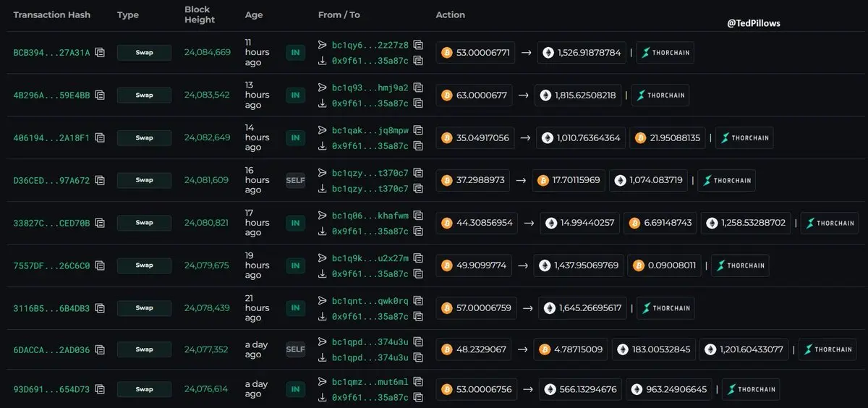Copy transaction hash 33827C...CED70B

[x=100, y=224]
